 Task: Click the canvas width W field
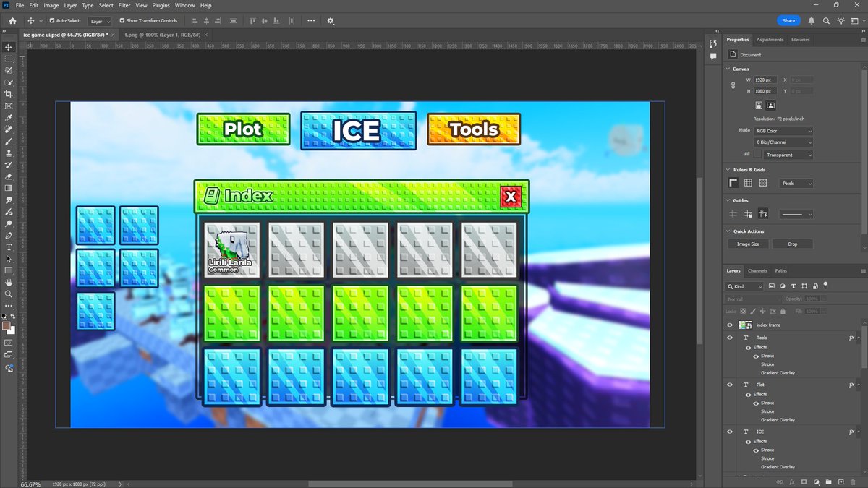pos(765,80)
